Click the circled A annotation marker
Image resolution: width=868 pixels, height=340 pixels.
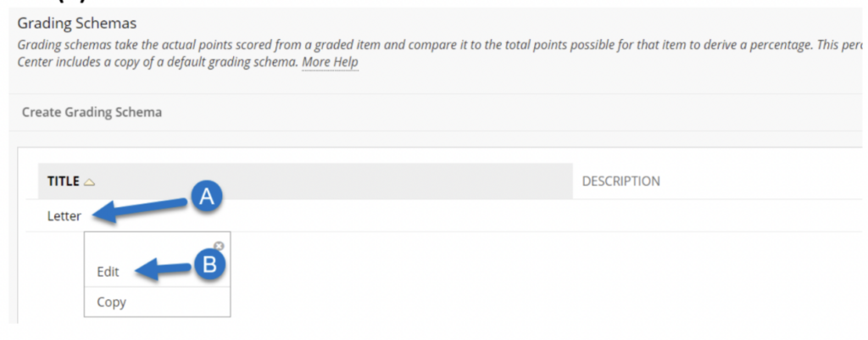[x=207, y=198]
